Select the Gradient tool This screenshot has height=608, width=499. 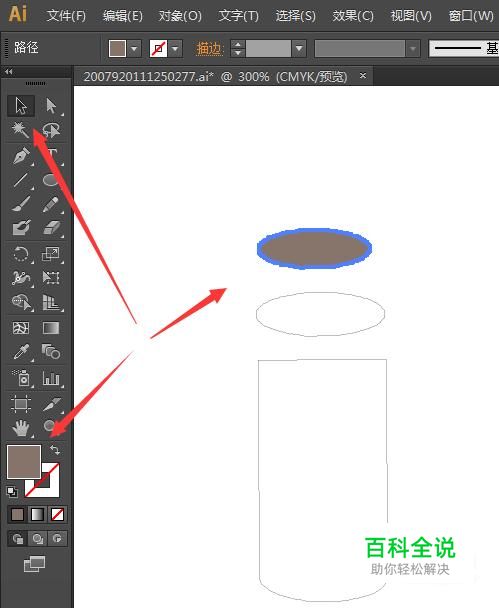51,328
